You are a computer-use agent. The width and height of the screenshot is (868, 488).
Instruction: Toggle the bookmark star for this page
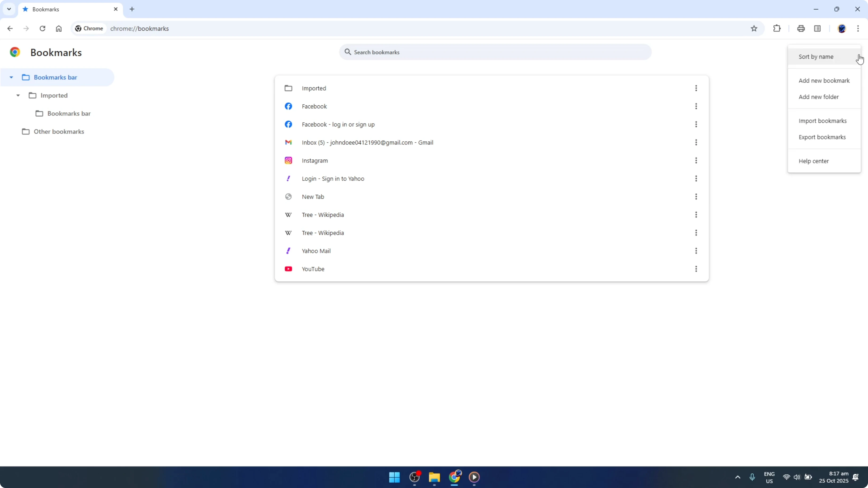(755, 29)
